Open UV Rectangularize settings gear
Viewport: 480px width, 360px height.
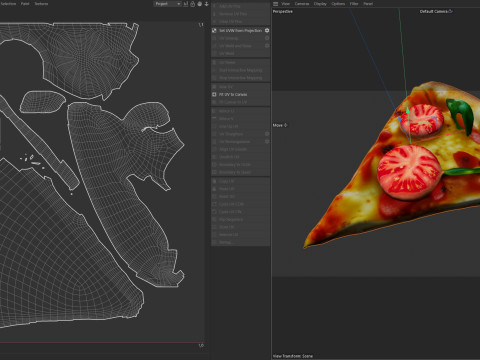click(x=267, y=141)
